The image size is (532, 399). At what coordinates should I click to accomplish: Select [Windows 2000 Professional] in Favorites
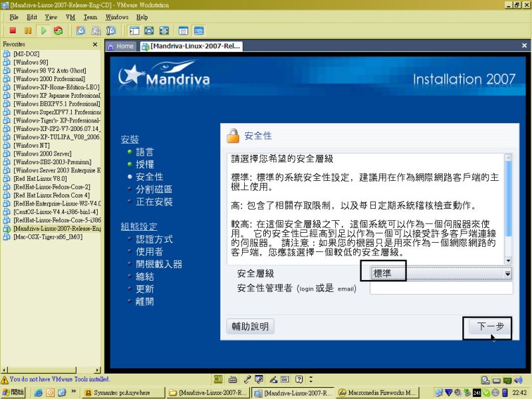tap(49, 79)
